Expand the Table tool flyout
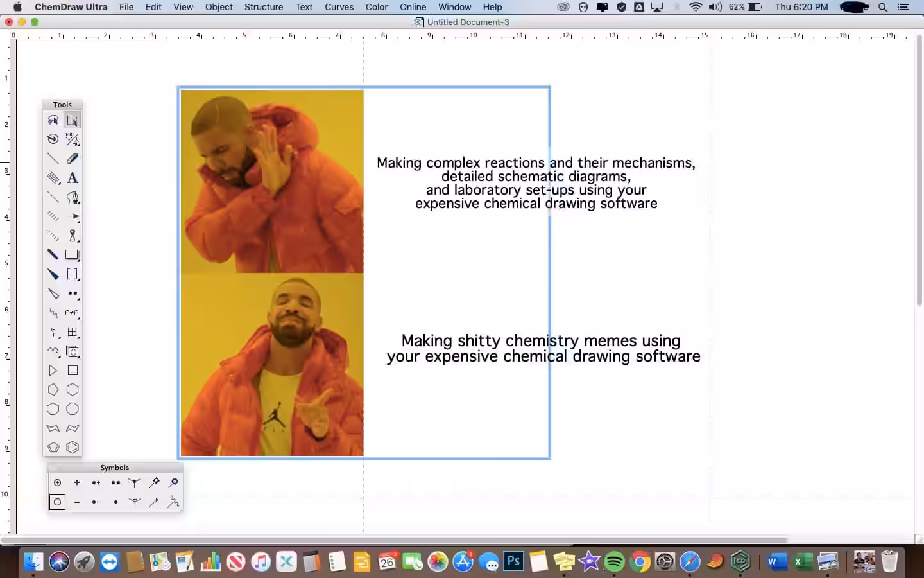 73,332
